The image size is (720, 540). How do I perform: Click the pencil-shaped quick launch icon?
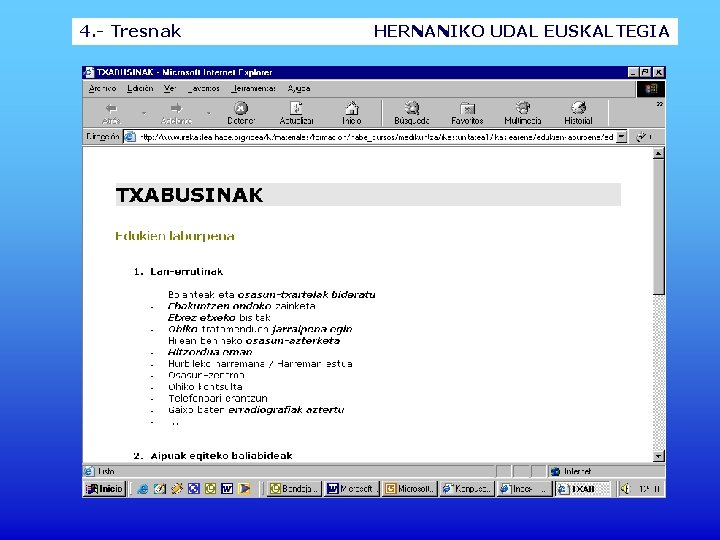pos(177,489)
